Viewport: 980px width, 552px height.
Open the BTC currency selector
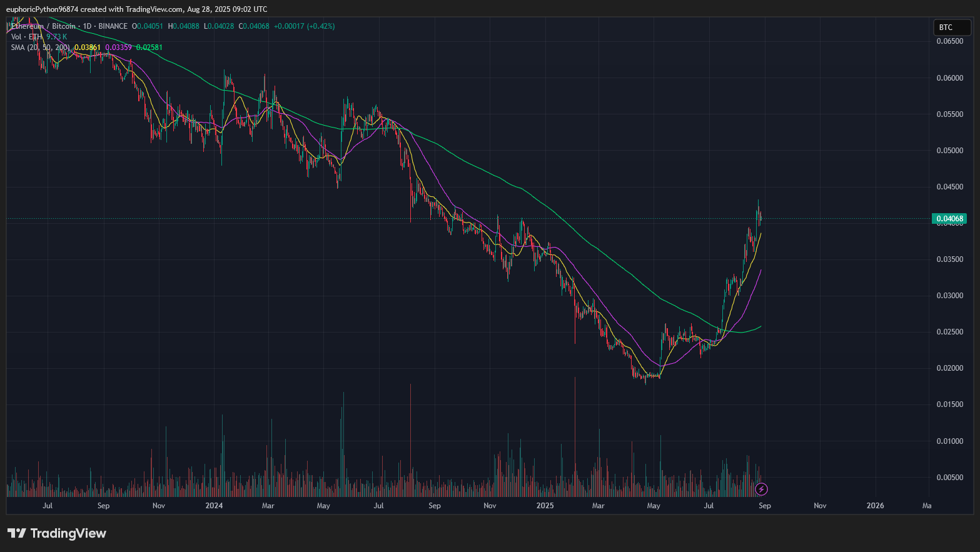pyautogui.click(x=952, y=28)
